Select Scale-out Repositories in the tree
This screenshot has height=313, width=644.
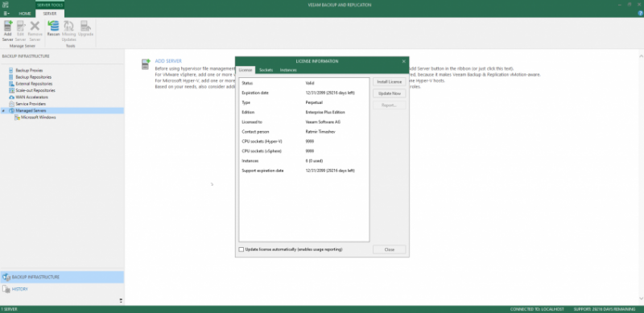[x=35, y=90]
